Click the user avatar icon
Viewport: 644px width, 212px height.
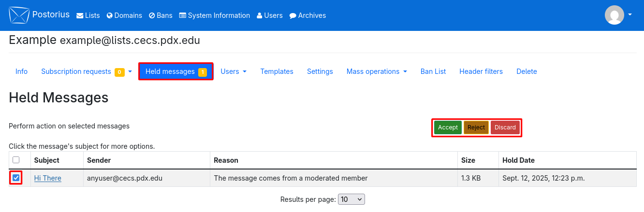tap(614, 15)
